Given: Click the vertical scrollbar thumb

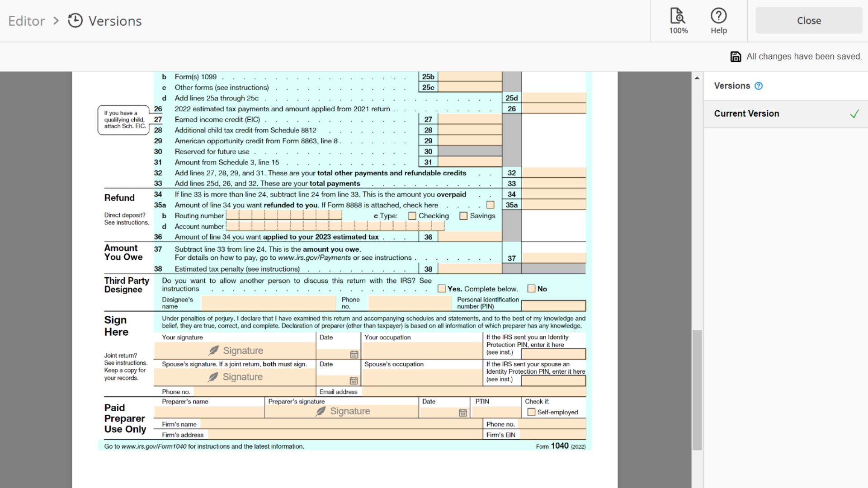Looking at the screenshot, I should pyautogui.click(x=697, y=390).
